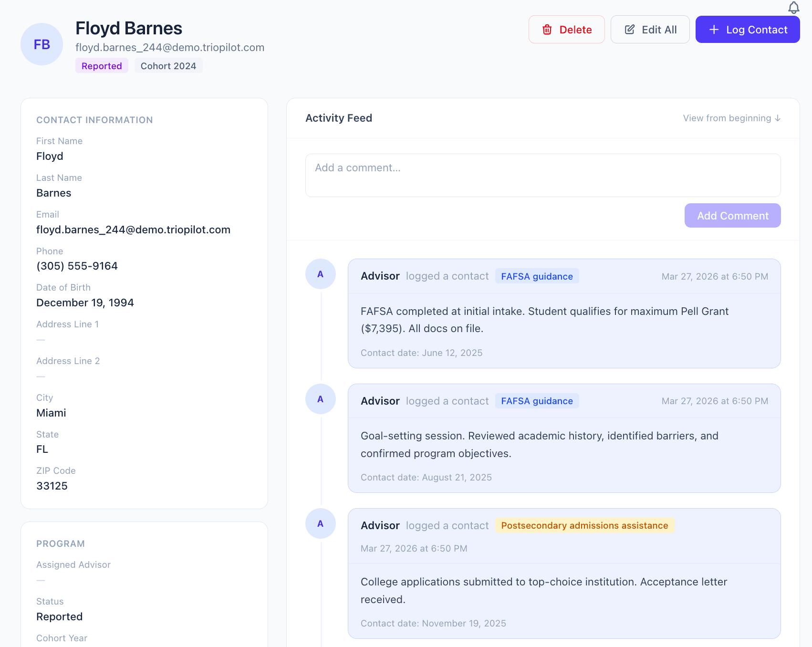Image resolution: width=812 pixels, height=647 pixels.
Task: Click the Edit All button
Action: 650,30
